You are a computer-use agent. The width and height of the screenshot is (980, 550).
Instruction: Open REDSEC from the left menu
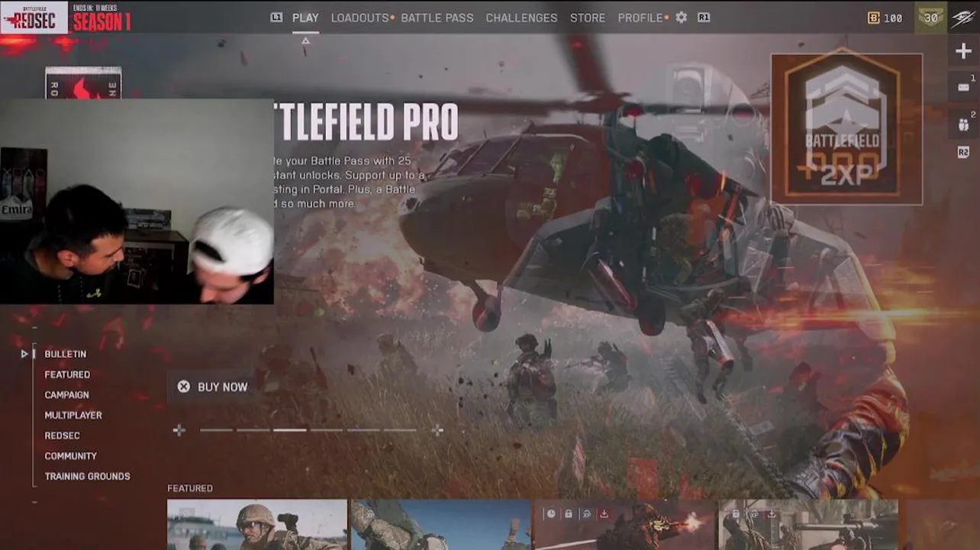(63, 435)
